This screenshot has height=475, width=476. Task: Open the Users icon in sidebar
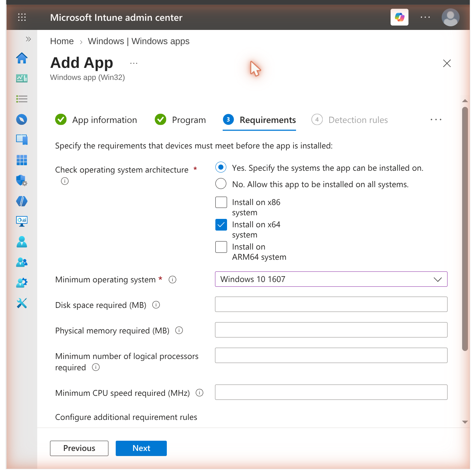22,242
